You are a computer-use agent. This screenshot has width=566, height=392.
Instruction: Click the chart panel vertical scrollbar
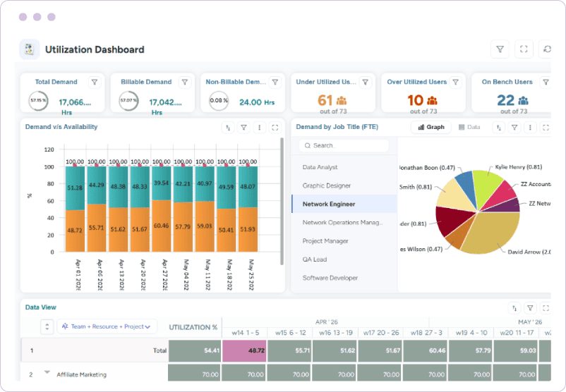tap(282, 201)
